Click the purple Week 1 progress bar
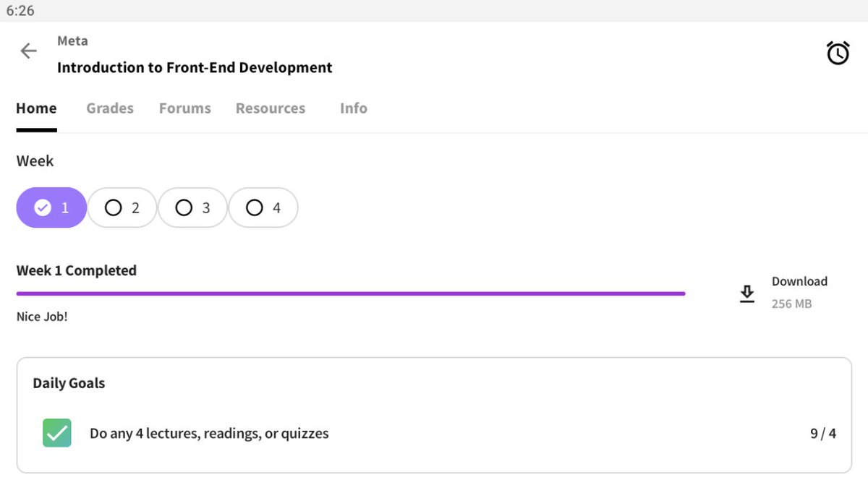The image size is (868, 485). (351, 293)
